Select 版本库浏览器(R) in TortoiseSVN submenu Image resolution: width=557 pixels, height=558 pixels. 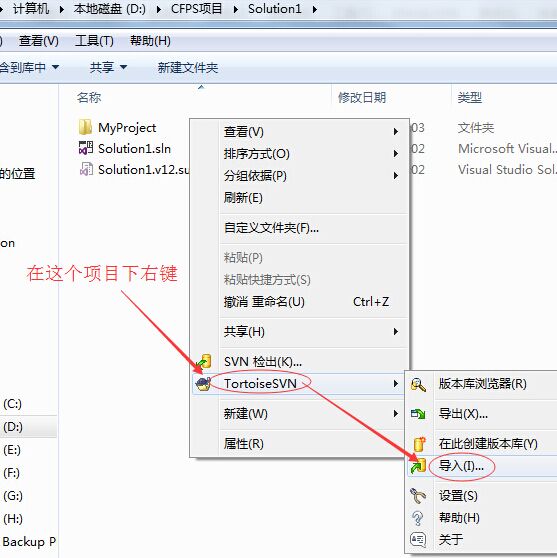click(482, 384)
